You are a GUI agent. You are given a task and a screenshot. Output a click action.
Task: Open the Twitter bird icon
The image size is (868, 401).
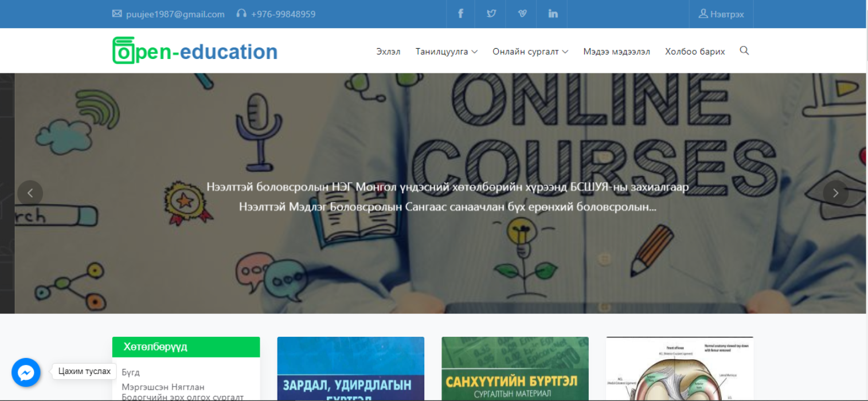click(x=491, y=14)
